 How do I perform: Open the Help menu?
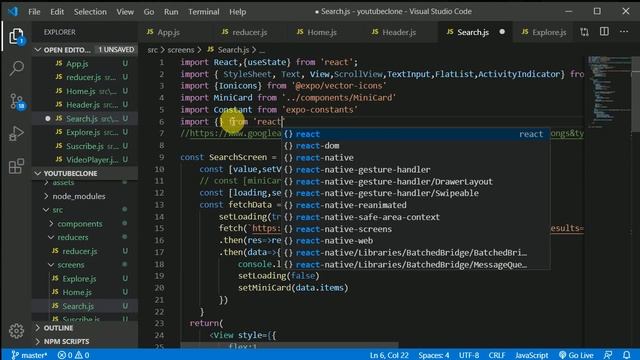tap(238, 11)
